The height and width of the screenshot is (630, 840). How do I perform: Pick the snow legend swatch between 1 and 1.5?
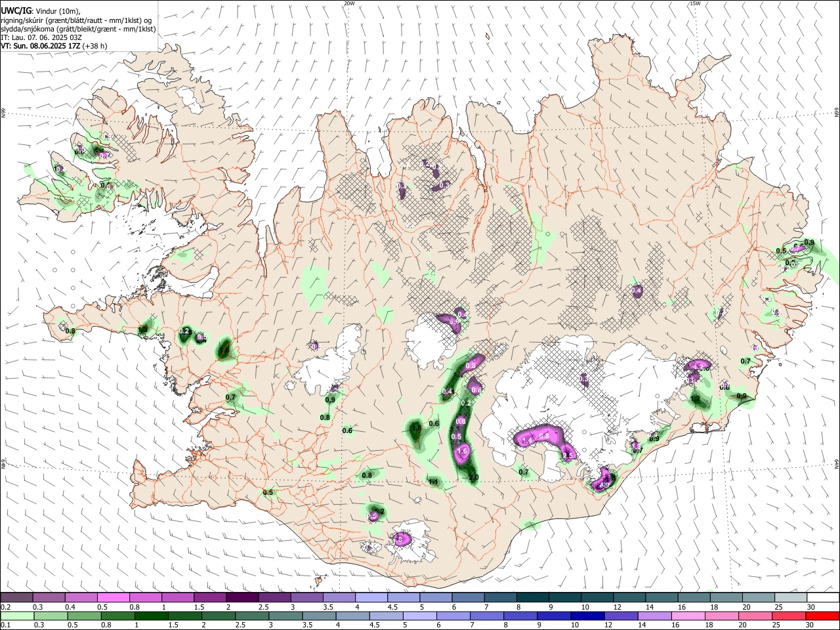coord(177,598)
